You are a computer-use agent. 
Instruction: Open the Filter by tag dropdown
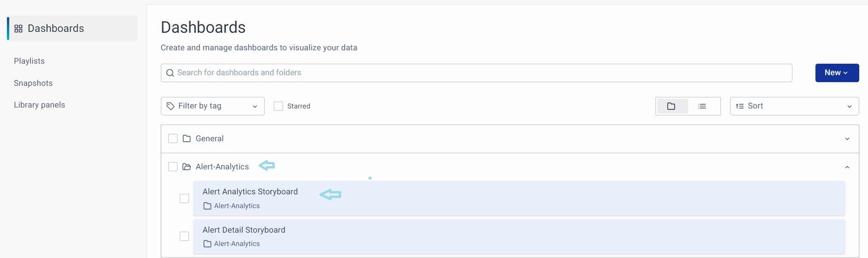(213, 106)
